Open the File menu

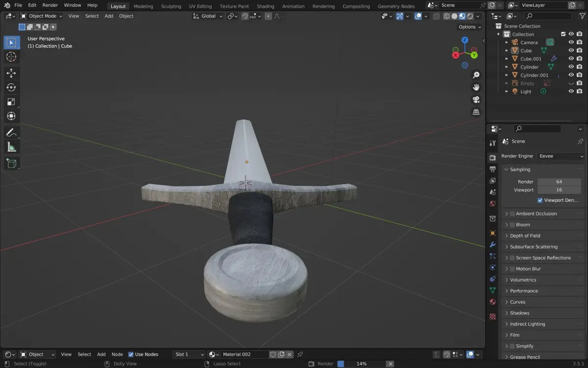18,5
